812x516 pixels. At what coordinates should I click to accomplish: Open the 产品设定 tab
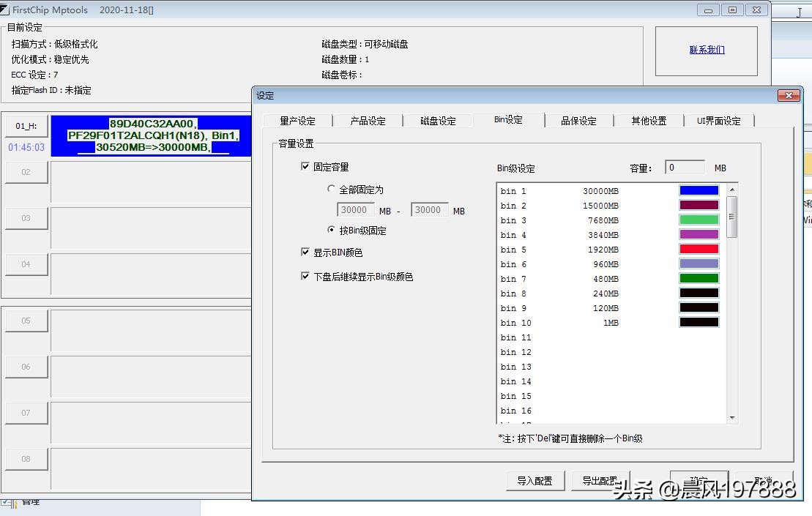(x=368, y=121)
